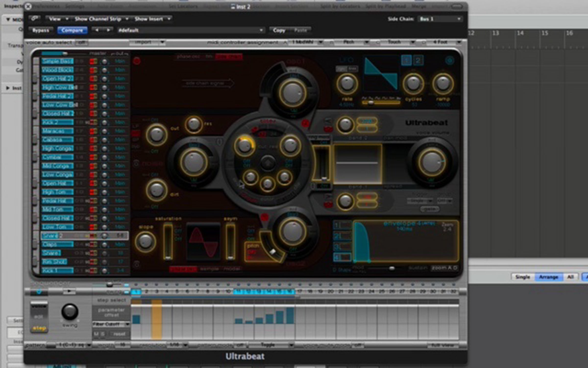Click the reset button in sequencer
This screenshot has height=368, width=588.
(x=119, y=334)
